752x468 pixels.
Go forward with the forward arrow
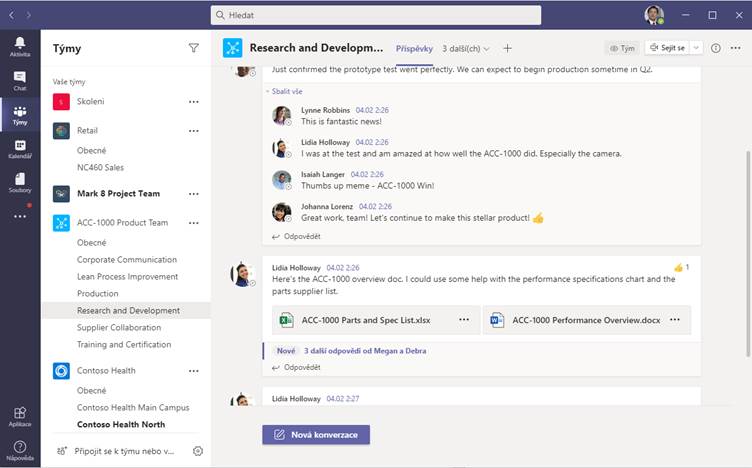click(x=29, y=15)
